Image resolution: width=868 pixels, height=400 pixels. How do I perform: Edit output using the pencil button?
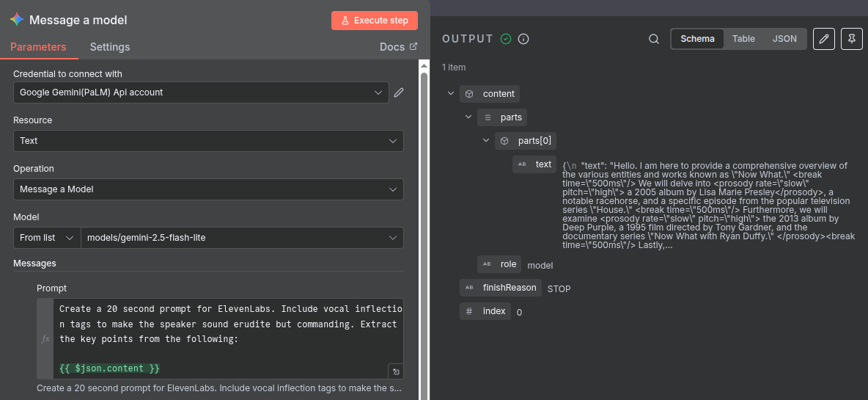pyautogui.click(x=824, y=39)
